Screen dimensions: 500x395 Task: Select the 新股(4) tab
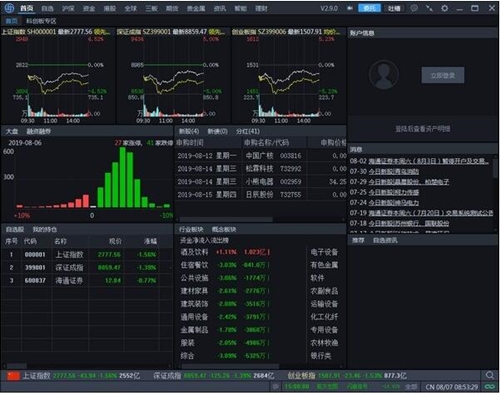click(x=189, y=131)
